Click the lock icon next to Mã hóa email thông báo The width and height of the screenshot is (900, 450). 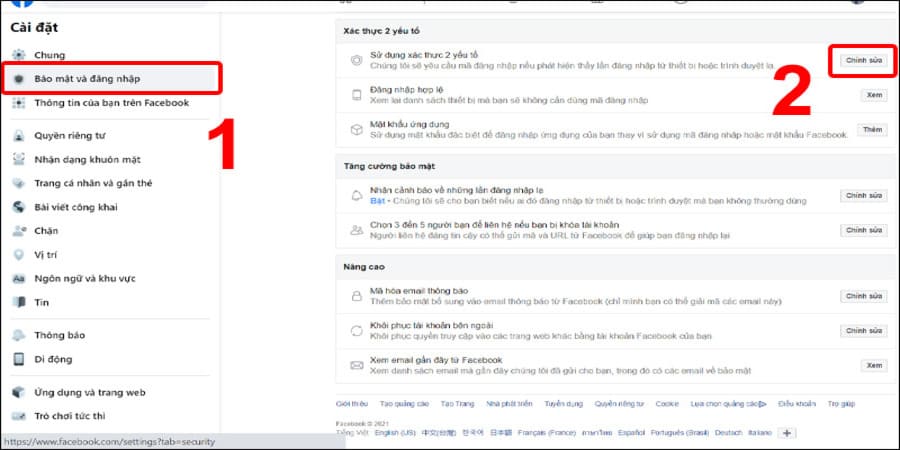[356, 296]
